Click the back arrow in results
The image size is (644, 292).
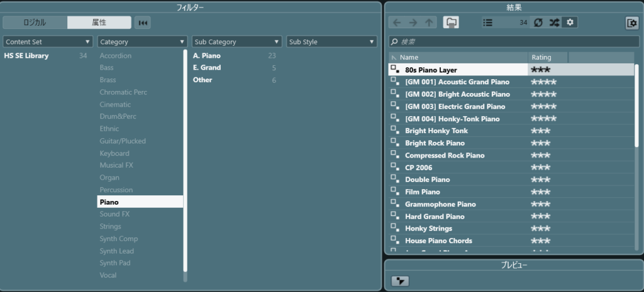tap(397, 23)
